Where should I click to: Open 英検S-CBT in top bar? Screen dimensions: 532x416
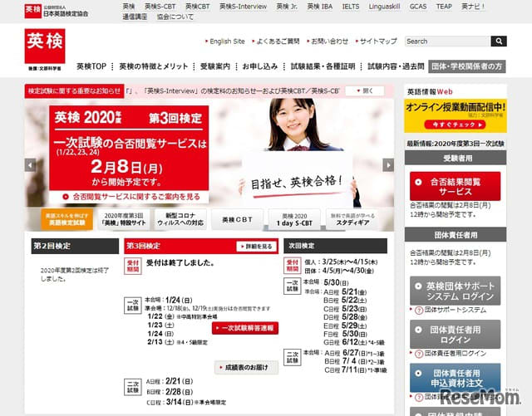[x=160, y=7]
